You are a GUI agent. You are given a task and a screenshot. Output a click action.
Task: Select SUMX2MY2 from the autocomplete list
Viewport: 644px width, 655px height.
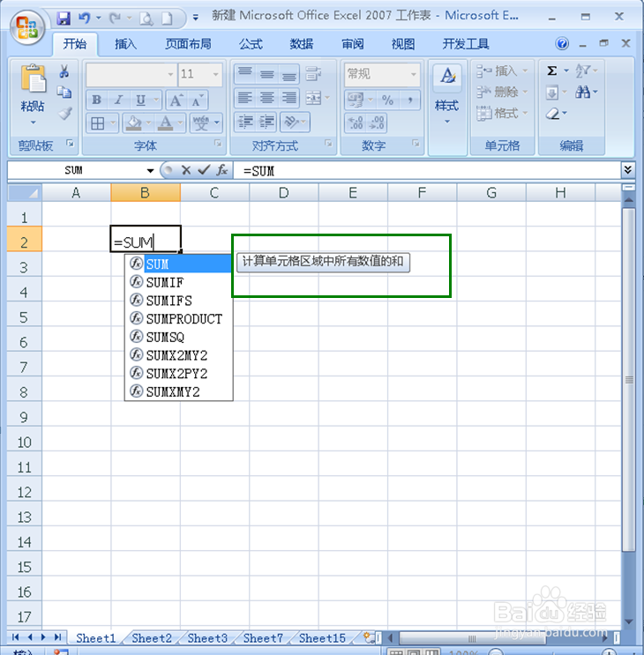179,355
